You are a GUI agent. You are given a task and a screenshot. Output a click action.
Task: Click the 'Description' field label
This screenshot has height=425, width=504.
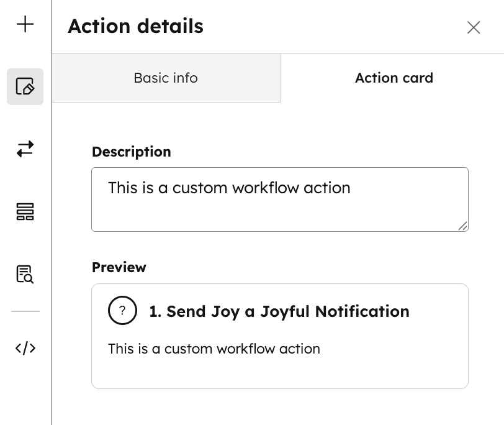click(131, 152)
